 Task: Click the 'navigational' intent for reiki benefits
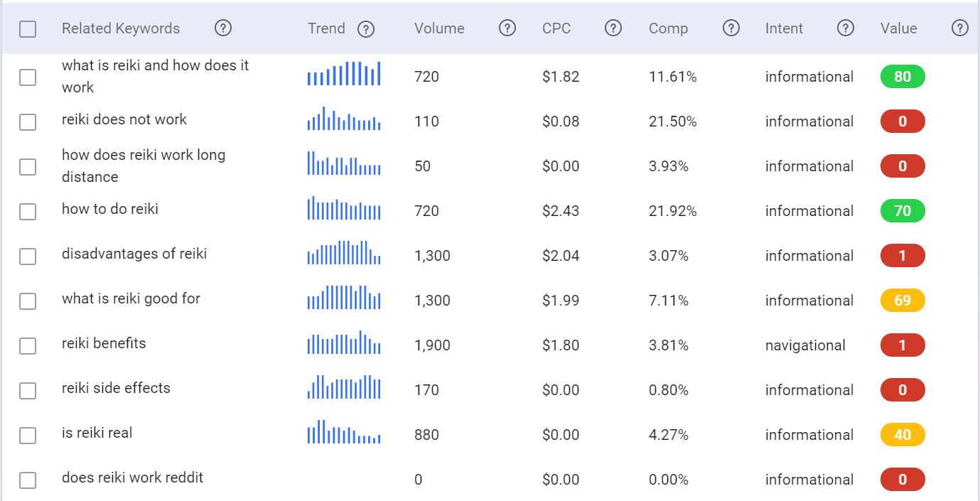805,346
